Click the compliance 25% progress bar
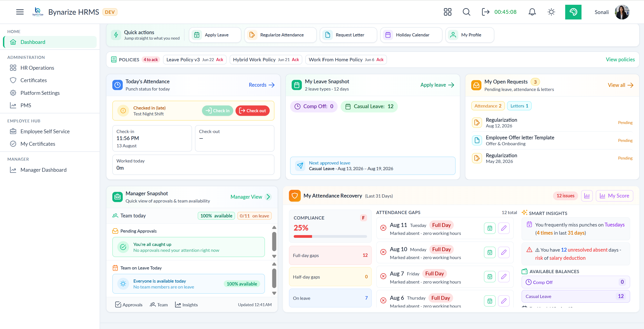 coord(330,236)
